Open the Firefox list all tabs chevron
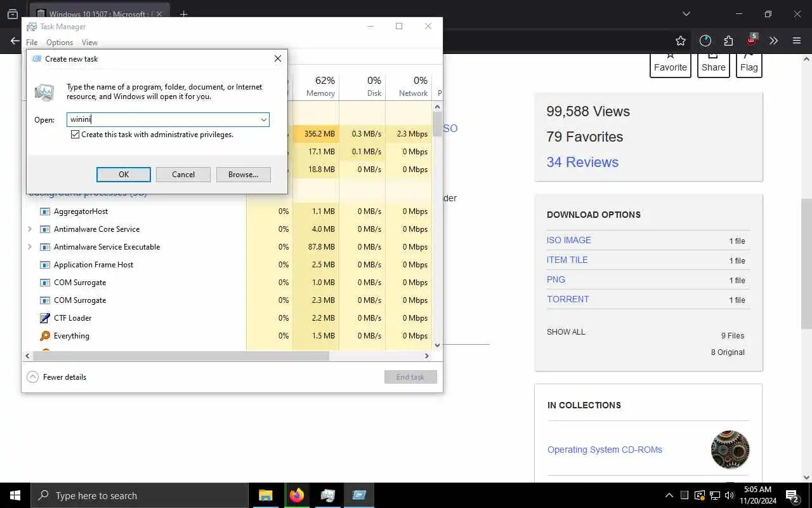The height and width of the screenshot is (508, 812). point(686,14)
